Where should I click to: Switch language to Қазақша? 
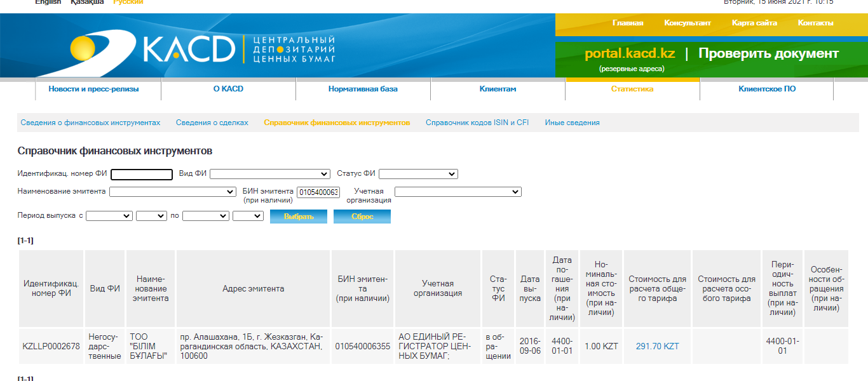click(x=87, y=2)
